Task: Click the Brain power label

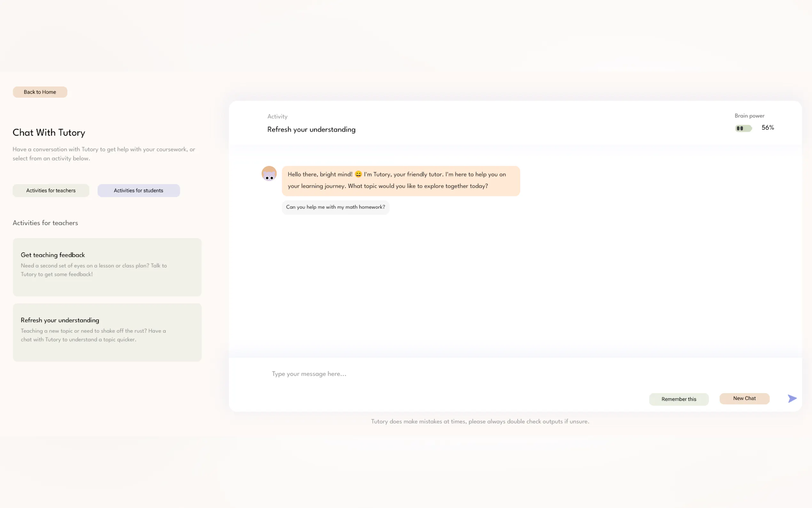Action: click(749, 115)
